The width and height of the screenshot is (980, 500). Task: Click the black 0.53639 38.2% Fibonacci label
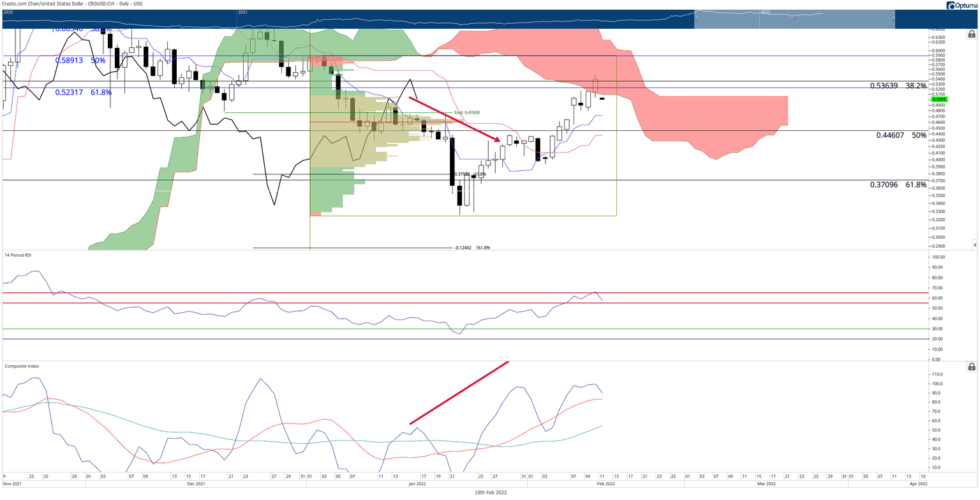tap(898, 86)
